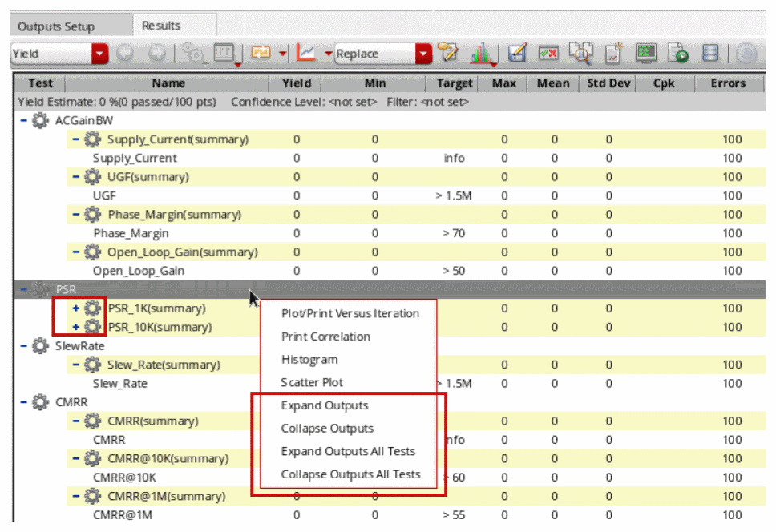Open the Replace plotting mode dropdown
The image size is (776, 532).
coord(423,54)
